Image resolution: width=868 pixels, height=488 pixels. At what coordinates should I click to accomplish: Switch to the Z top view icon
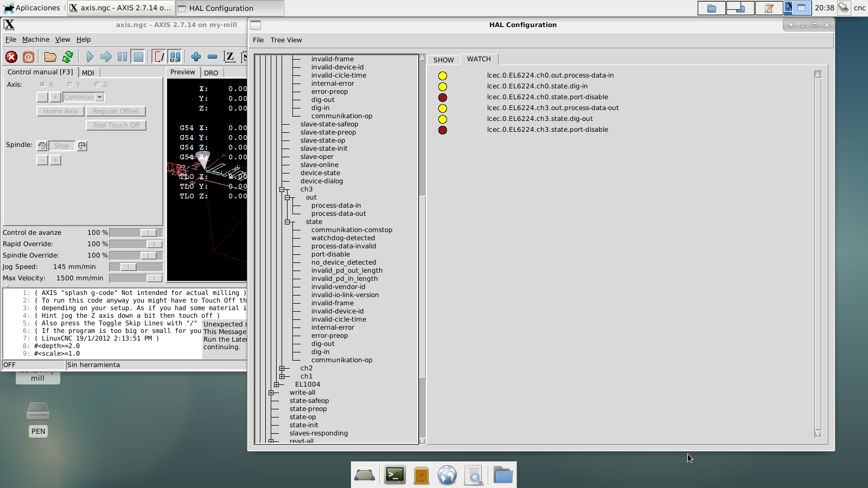pos(229,57)
